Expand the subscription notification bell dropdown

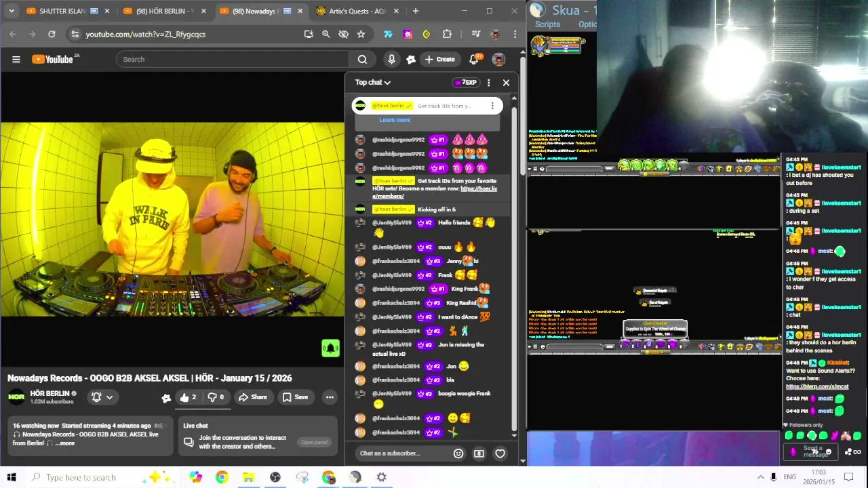point(102,397)
